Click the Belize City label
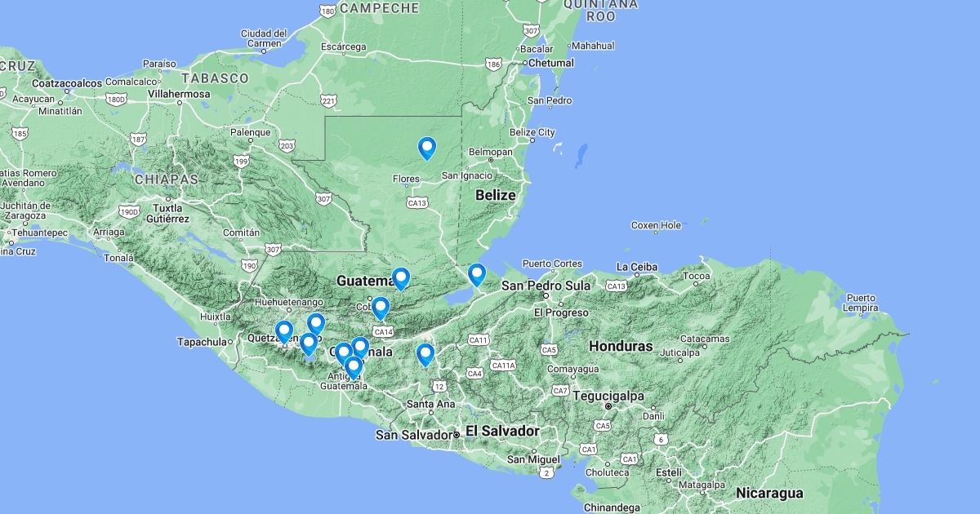 (532, 132)
